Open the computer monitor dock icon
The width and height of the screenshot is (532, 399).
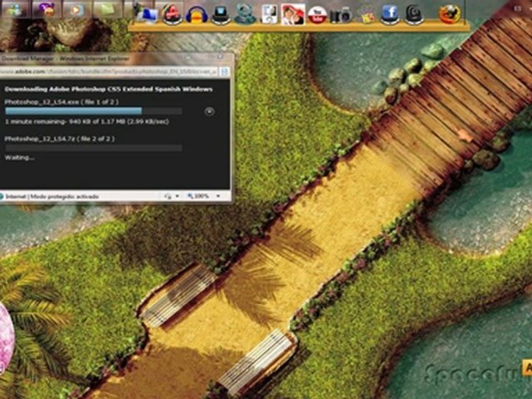tap(146, 14)
